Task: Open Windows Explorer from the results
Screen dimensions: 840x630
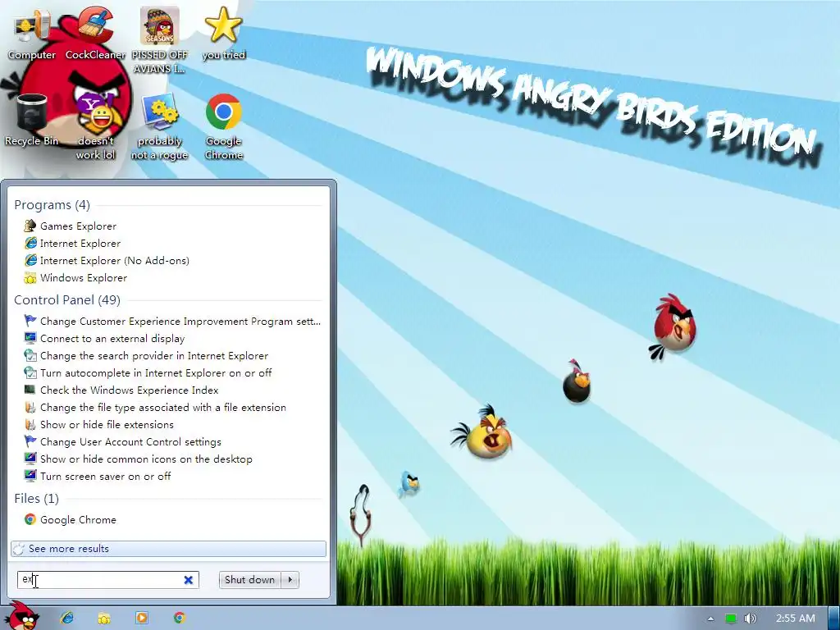Action: tap(76, 277)
